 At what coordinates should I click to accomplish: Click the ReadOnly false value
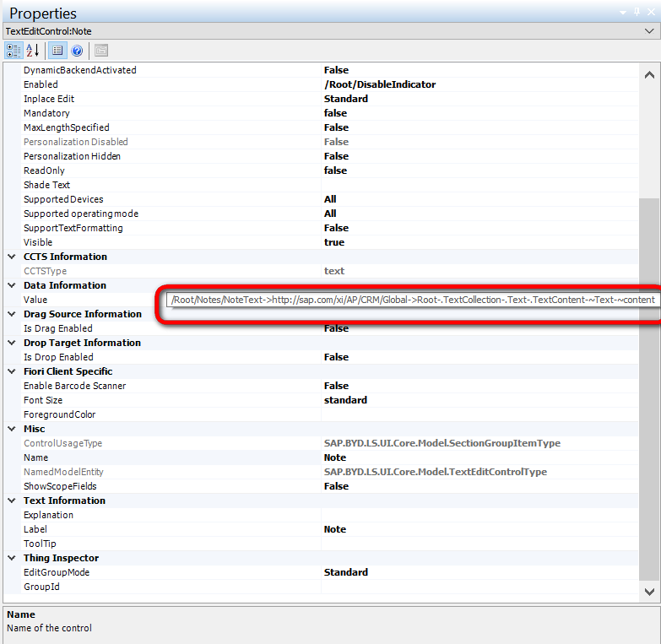tap(335, 170)
